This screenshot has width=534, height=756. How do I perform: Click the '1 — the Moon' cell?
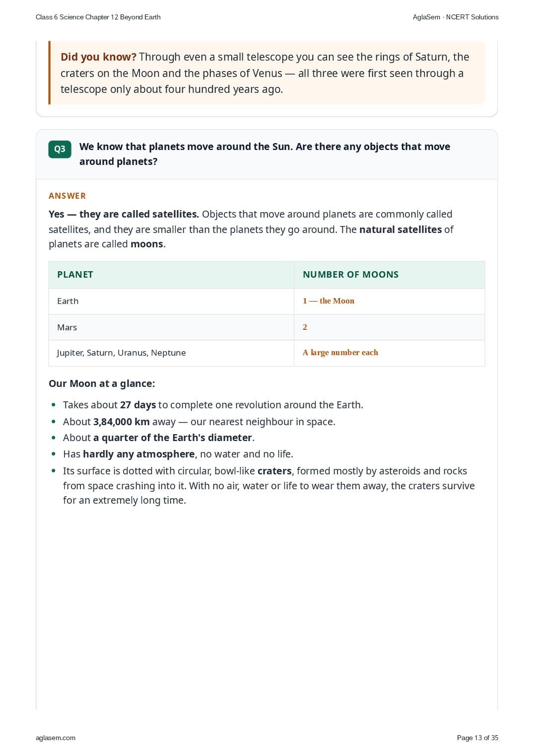coord(389,301)
